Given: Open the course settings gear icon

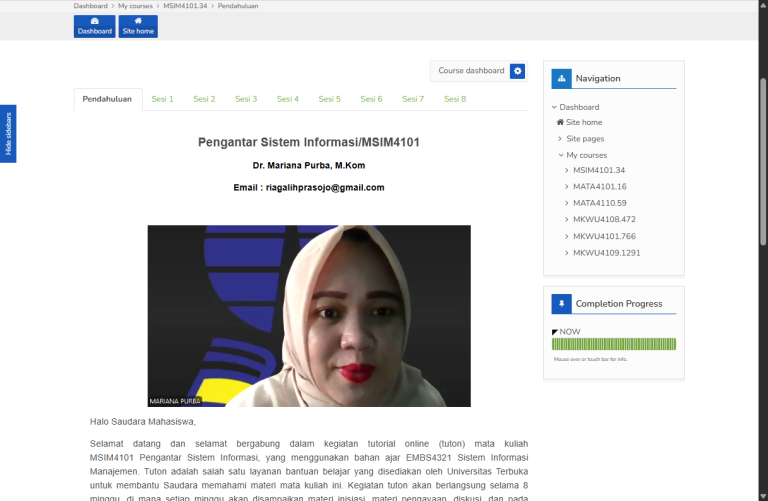Looking at the screenshot, I should [x=517, y=71].
